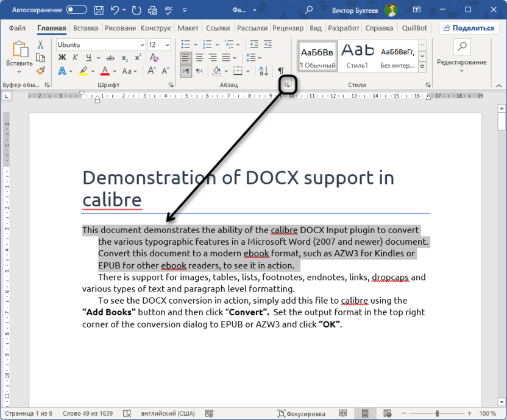Select the Стиль1 style in gallery
Image resolution: width=507 pixels, height=420 pixels.
point(357,55)
